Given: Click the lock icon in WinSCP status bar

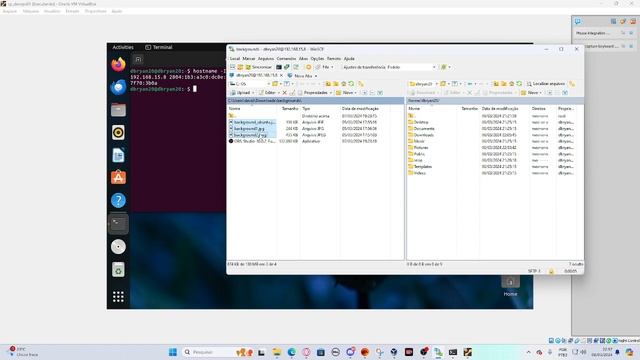Looking at the screenshot, I should (551, 271).
